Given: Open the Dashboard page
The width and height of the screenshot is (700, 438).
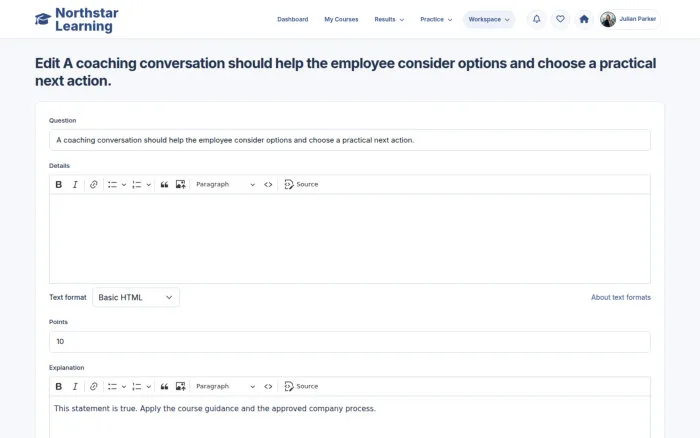Looking at the screenshot, I should pos(292,19).
